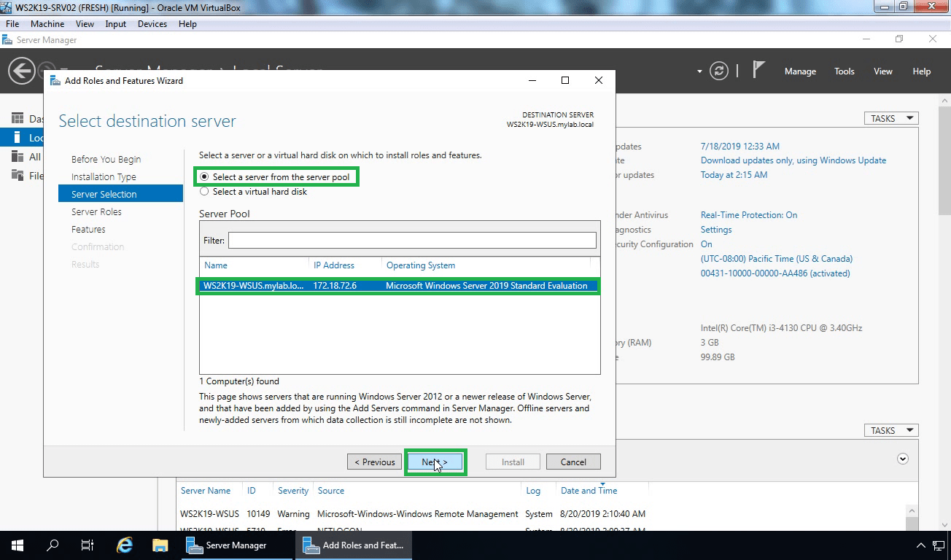Open the VirtualBox File menu
951x560 pixels.
(12, 24)
